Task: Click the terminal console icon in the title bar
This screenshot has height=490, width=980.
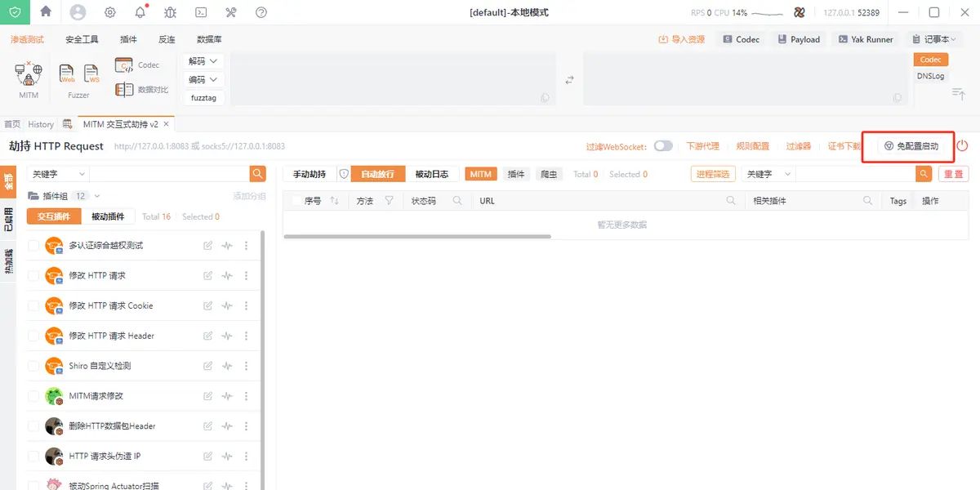Action: pyautogui.click(x=200, y=12)
